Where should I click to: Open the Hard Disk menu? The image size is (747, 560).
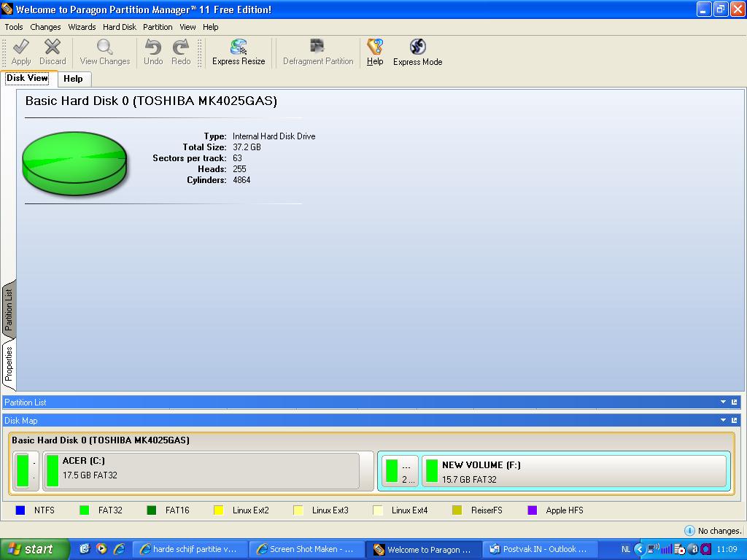[120, 27]
